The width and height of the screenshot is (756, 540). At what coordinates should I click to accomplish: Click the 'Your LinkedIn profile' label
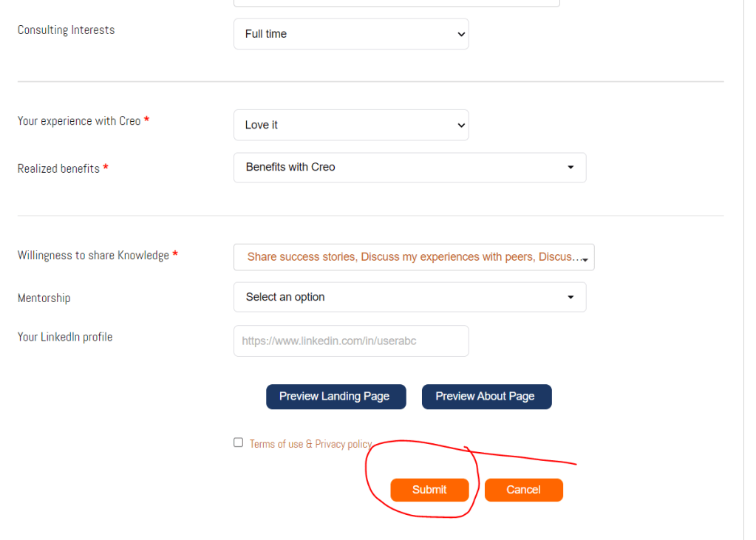tap(65, 337)
